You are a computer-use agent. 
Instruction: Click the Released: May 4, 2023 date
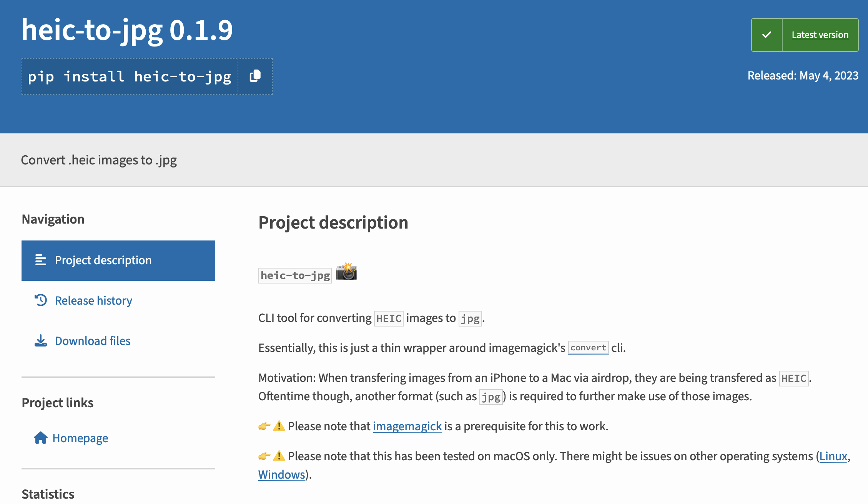803,75
